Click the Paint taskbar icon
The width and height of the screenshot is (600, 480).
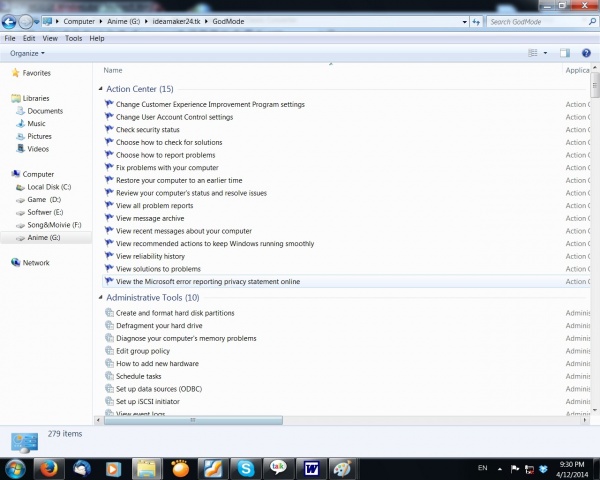(x=342, y=467)
